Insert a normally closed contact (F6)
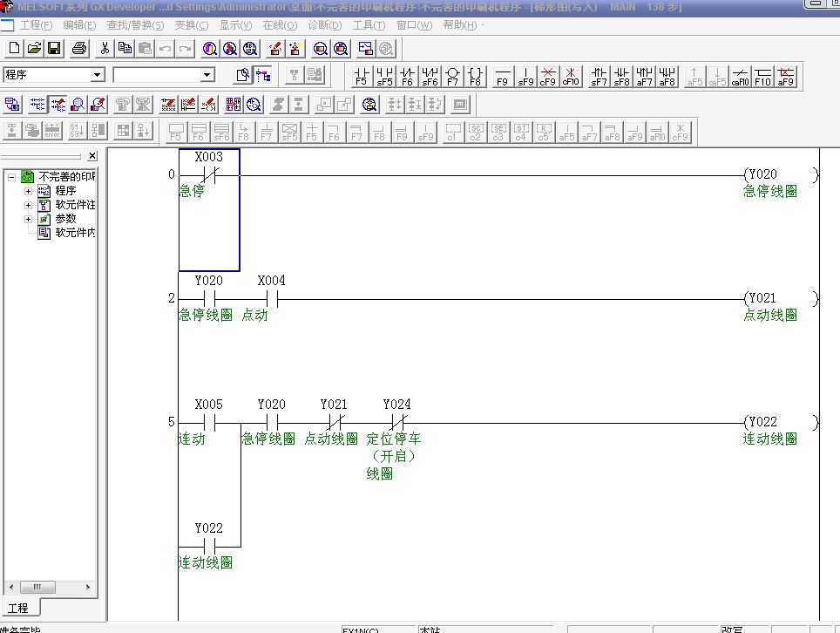840x633 pixels. click(407, 76)
